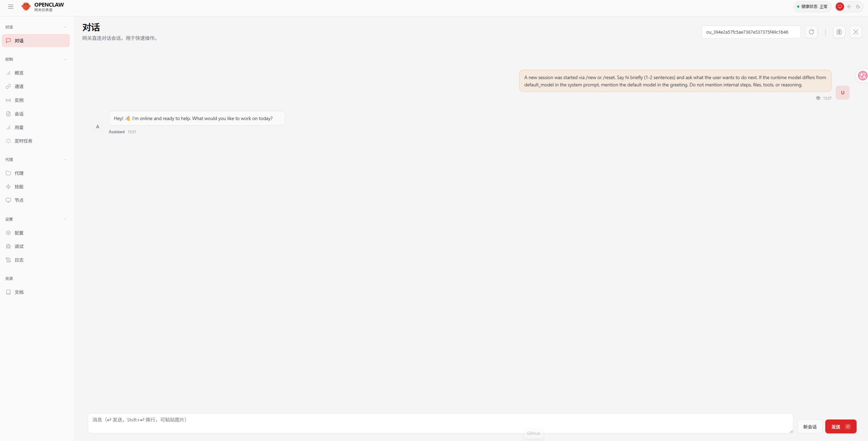Click the OpenClaw lobster logo
Image resolution: width=868 pixels, height=441 pixels.
tap(26, 7)
